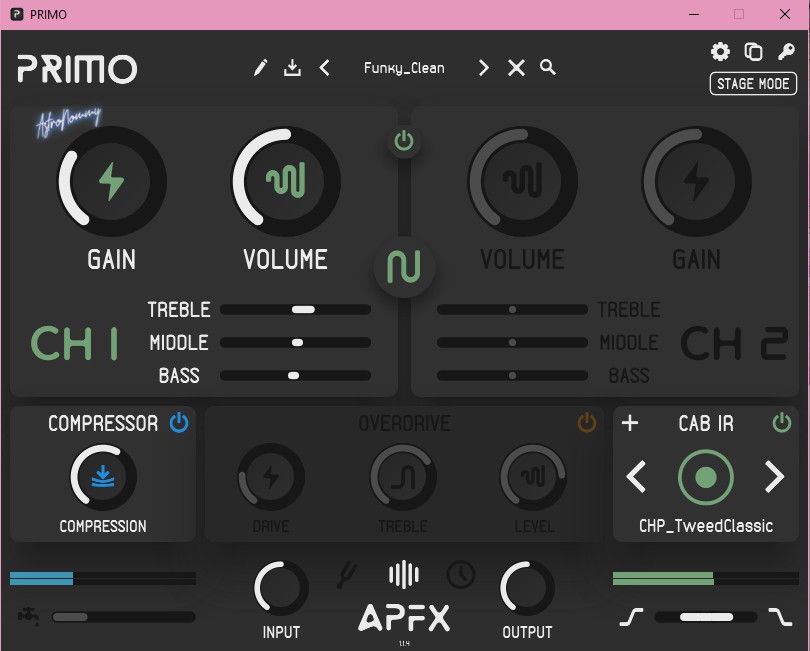
Task: Click the center channel switch button
Action: pyautogui.click(x=404, y=267)
